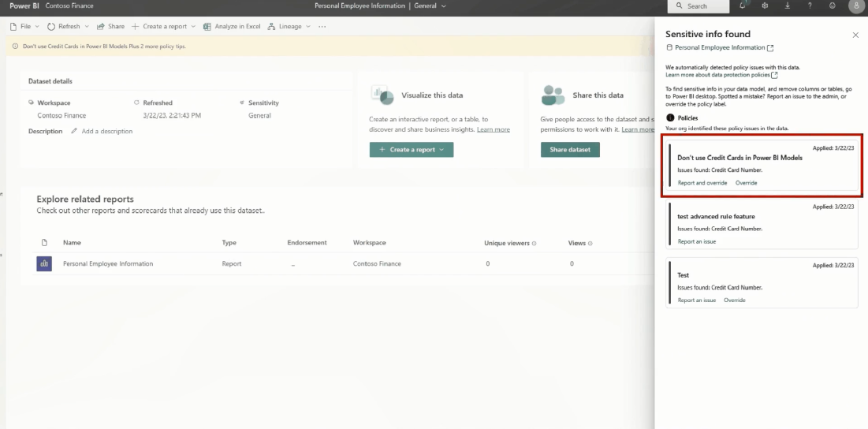Open the settings gear icon

tap(765, 6)
